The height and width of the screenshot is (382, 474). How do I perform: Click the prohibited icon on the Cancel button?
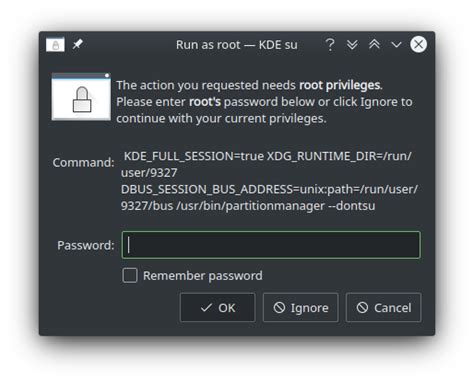362,307
